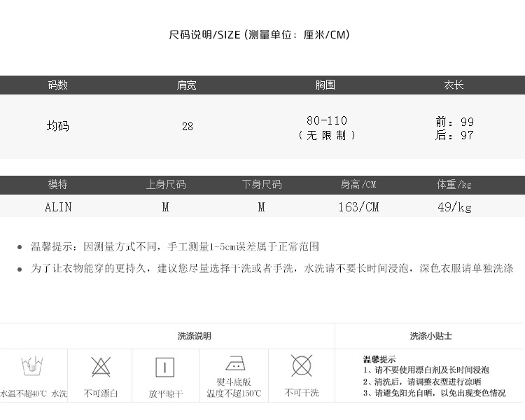
Task: Select the 肩宽 column header
Action: tap(187, 85)
